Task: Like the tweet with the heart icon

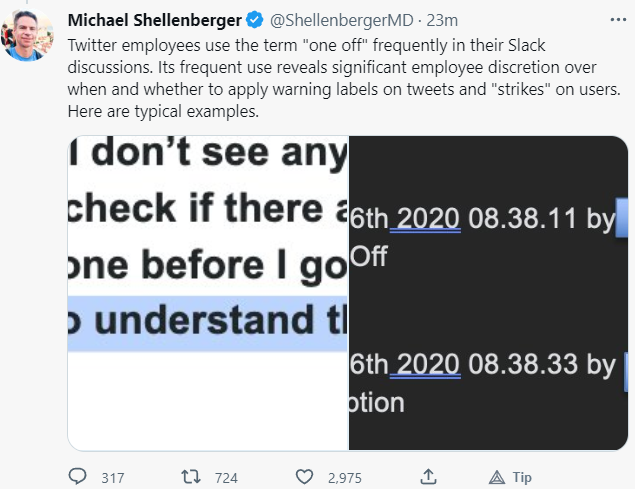Action: [x=305, y=477]
